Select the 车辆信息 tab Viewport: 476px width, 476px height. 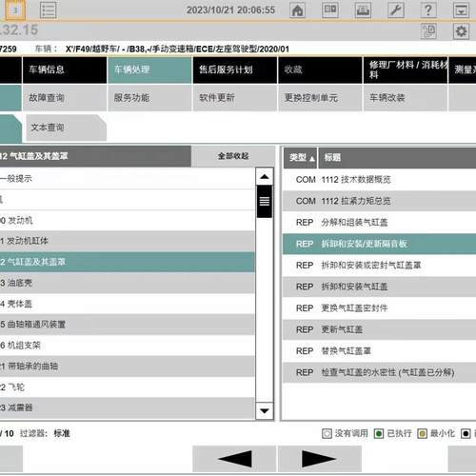point(65,69)
